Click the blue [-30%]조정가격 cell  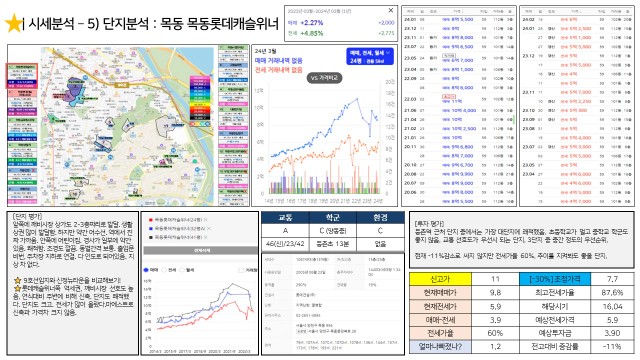coord(555,279)
